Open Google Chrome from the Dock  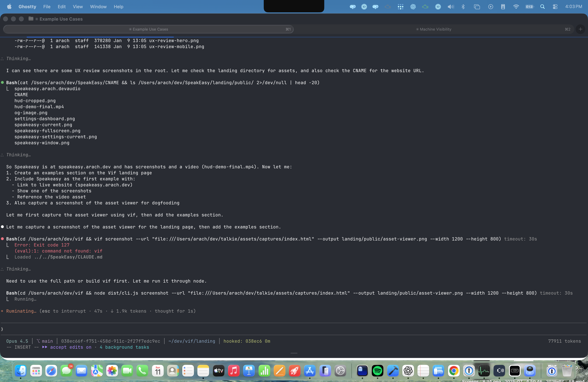coord(454,371)
